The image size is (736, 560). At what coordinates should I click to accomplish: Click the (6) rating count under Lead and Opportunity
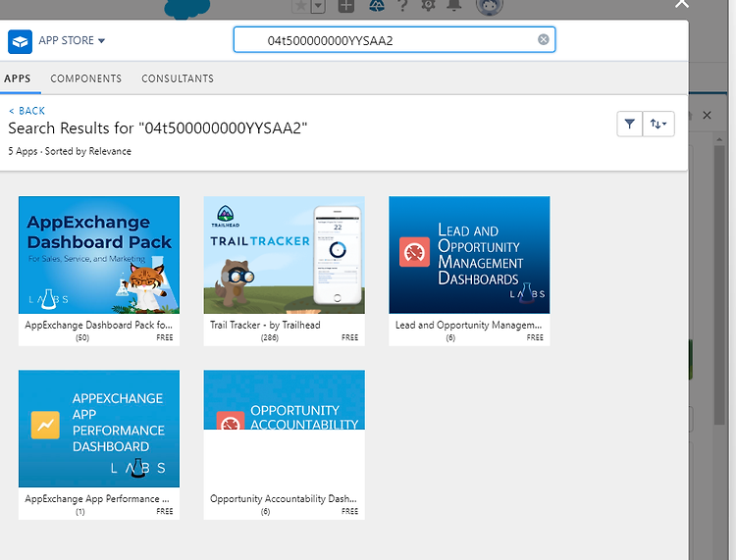pyautogui.click(x=450, y=337)
